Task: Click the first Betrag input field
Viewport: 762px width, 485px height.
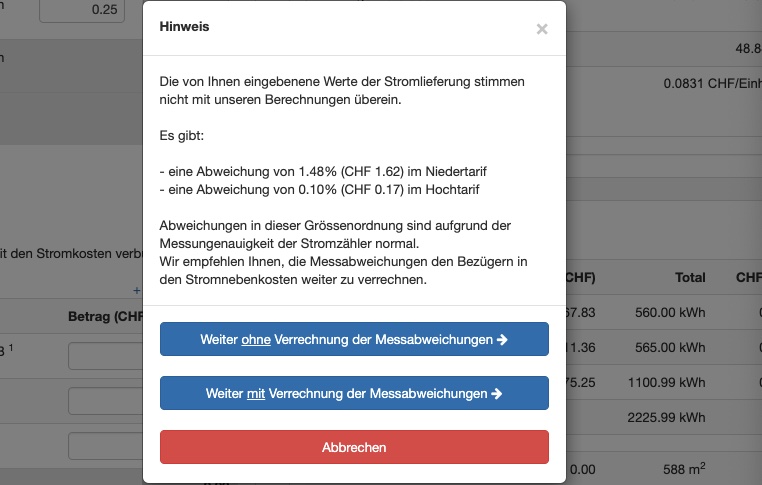Action: pos(105,356)
